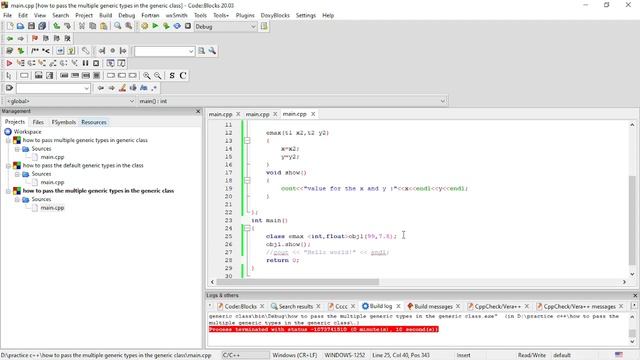Collapse project 'how to pass the default generic types'
640x360 pixels.
[x=9, y=166]
